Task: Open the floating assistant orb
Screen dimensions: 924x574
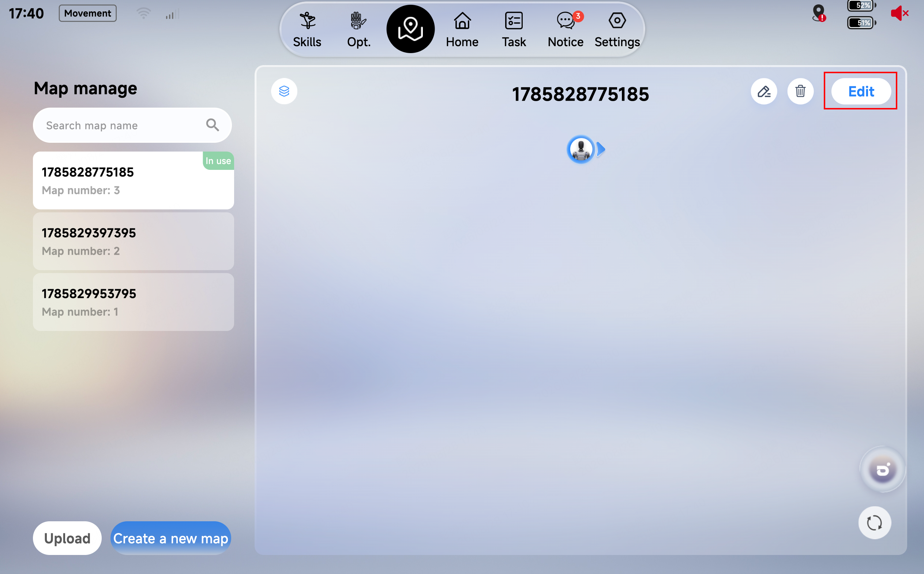Action: coord(883,470)
